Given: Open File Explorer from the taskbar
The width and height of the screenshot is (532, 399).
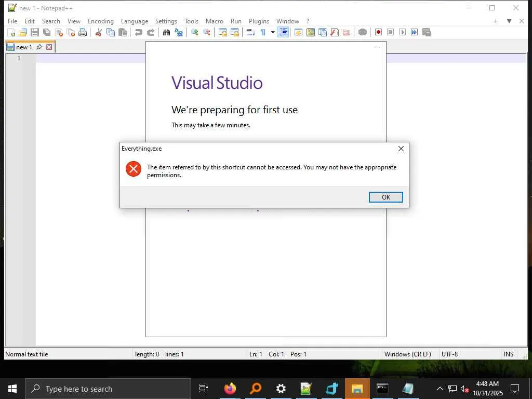Looking at the screenshot, I should (x=357, y=389).
